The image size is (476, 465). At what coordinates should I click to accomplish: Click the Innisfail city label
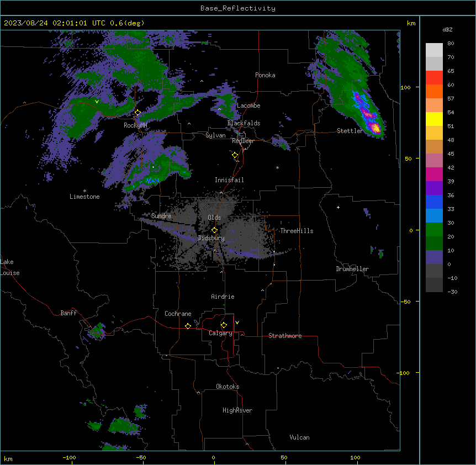coord(229,180)
